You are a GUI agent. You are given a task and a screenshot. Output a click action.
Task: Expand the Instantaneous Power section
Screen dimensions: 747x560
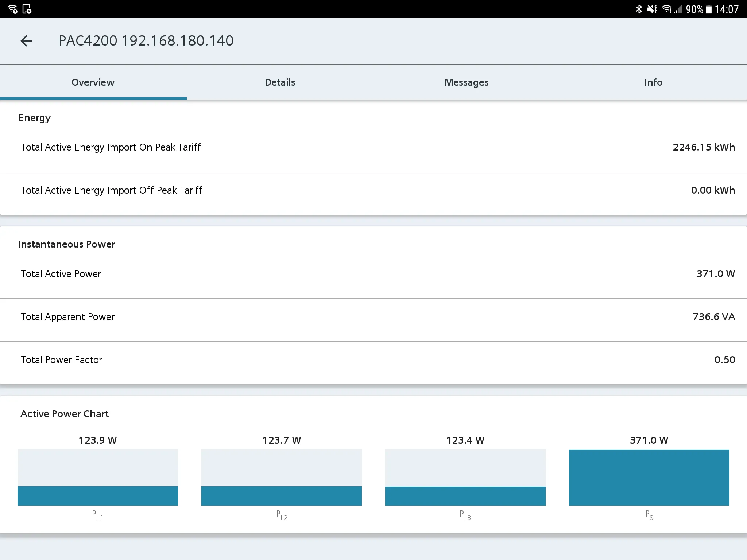coord(66,244)
